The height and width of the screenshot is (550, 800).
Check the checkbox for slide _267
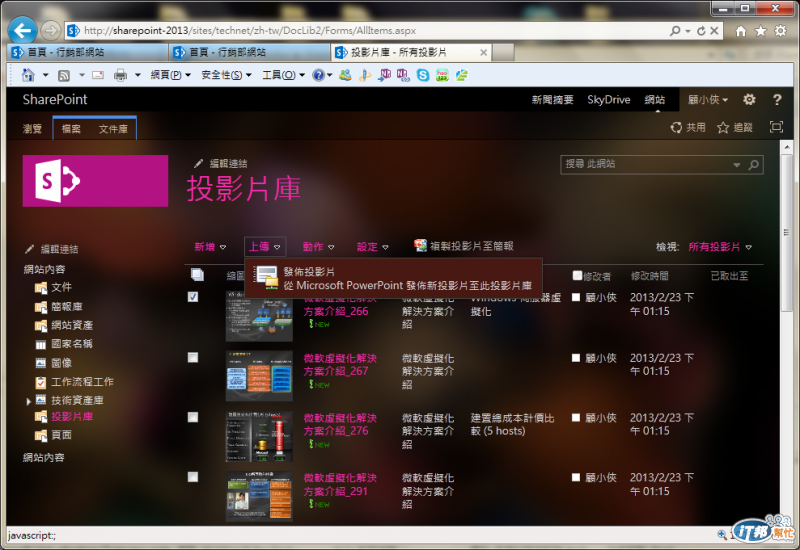point(193,357)
